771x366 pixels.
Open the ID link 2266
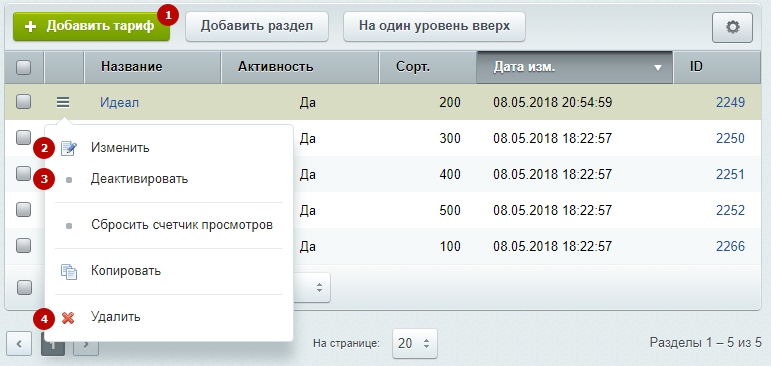click(730, 246)
